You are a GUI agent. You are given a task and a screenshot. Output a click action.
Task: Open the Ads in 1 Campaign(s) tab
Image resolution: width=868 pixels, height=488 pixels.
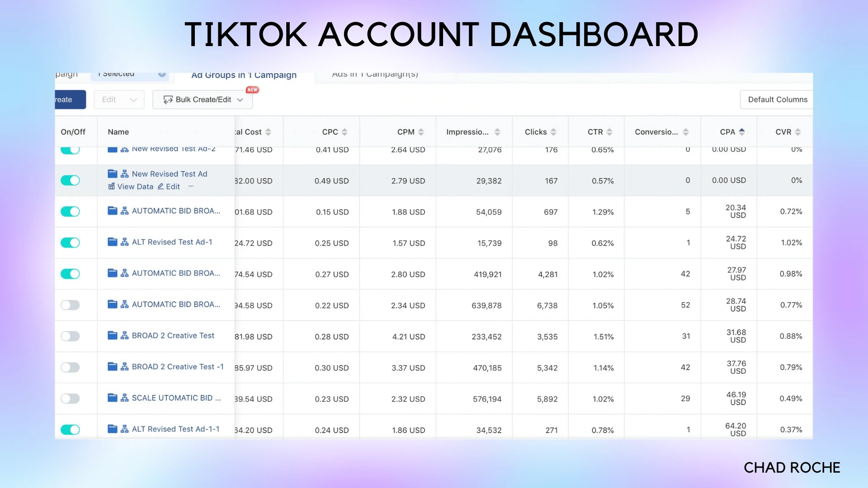[x=375, y=75]
